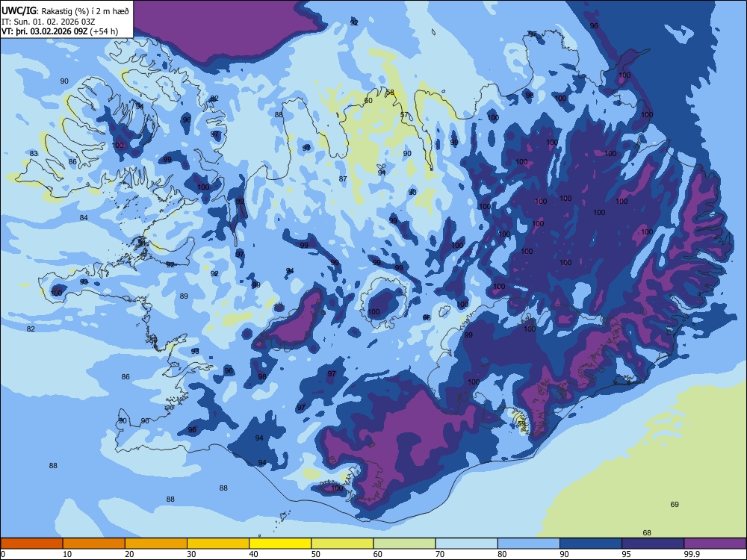This screenshot has height=560, width=747.
Task: Click the value 87 in north-central Iceland
Action: point(343,179)
